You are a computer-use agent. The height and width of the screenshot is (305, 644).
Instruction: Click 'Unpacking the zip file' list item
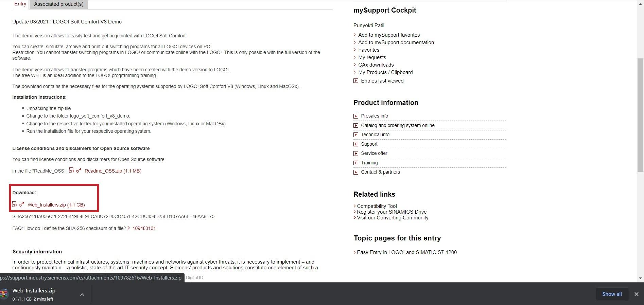pyautogui.click(x=49, y=108)
